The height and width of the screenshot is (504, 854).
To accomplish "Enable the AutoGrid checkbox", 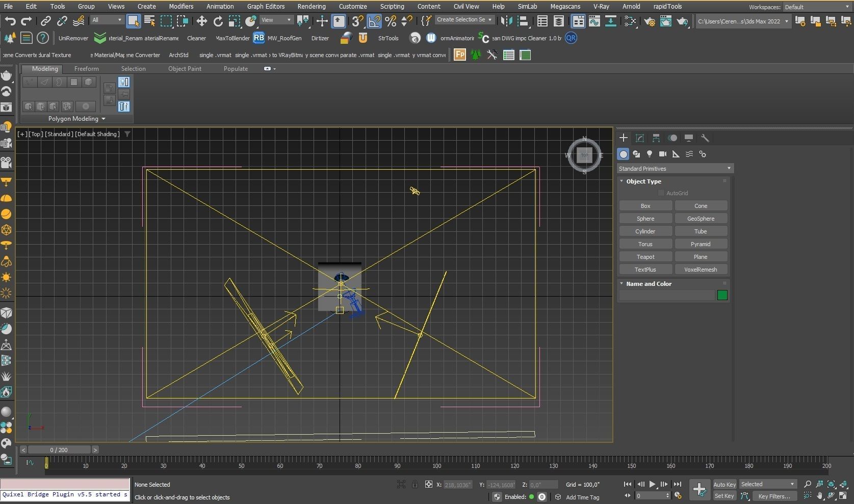I will (x=661, y=193).
